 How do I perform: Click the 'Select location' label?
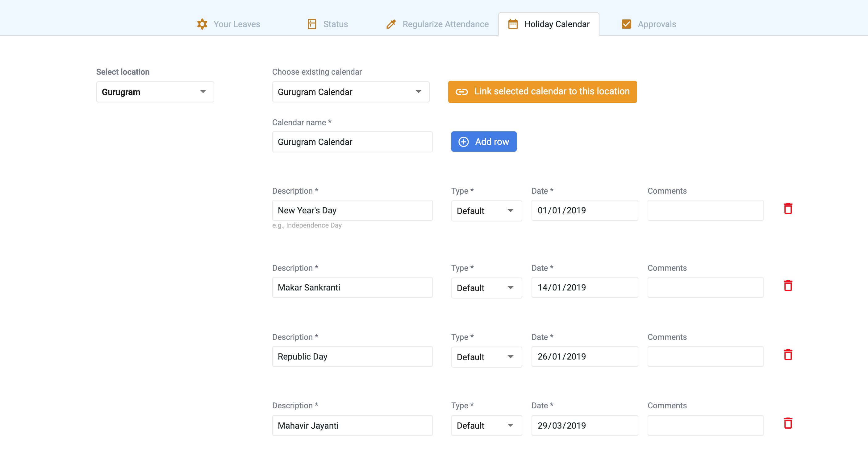coord(123,72)
